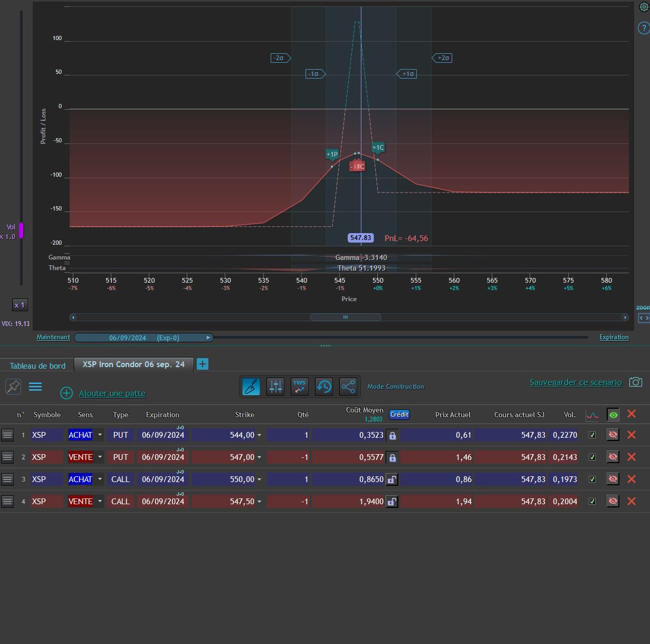This screenshot has width=650, height=644.
Task: Delete the 544,00 PUT leg with red X
Action: click(x=631, y=435)
